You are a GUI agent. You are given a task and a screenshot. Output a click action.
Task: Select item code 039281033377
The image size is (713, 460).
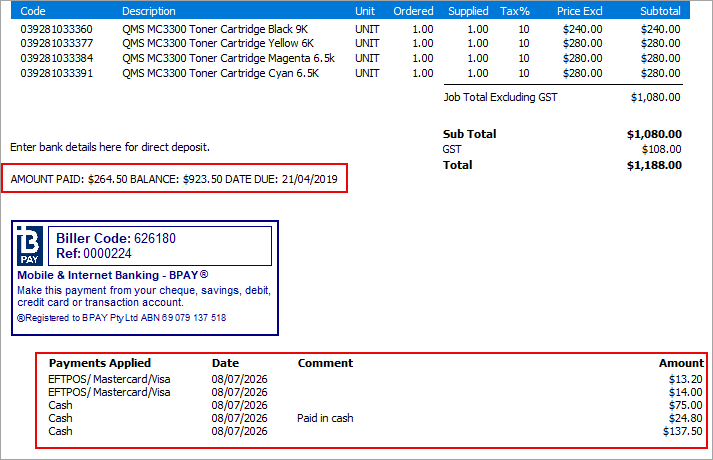pyautogui.click(x=56, y=43)
